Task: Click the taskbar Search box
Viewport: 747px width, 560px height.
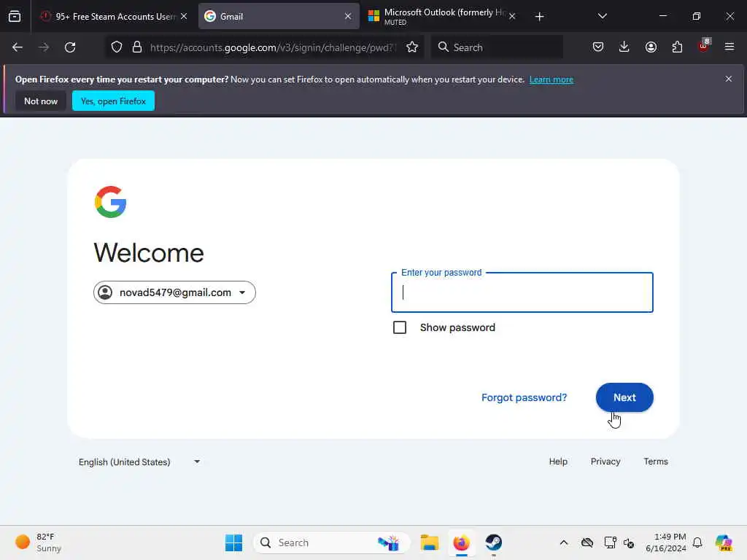Action: click(332, 542)
